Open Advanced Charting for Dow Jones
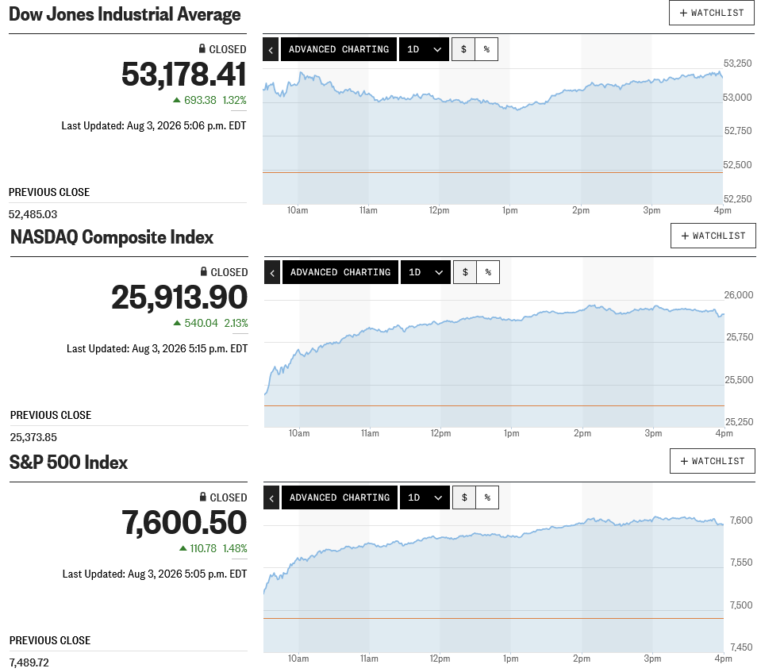Image resolution: width=784 pixels, height=672 pixels. (x=339, y=49)
